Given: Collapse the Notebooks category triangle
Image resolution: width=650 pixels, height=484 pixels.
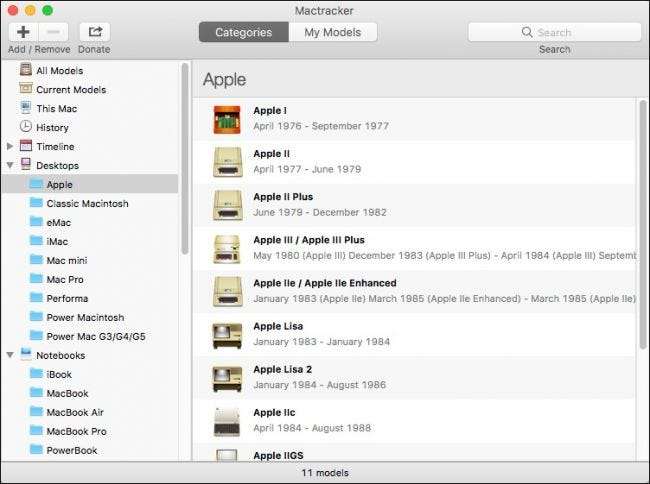Looking at the screenshot, I should pyautogui.click(x=10, y=355).
